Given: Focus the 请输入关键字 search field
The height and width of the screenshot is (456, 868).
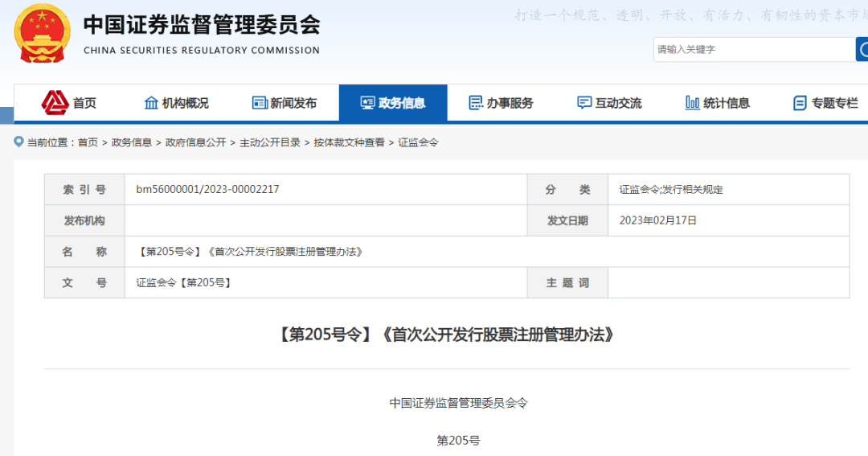Looking at the screenshot, I should coord(754,49).
